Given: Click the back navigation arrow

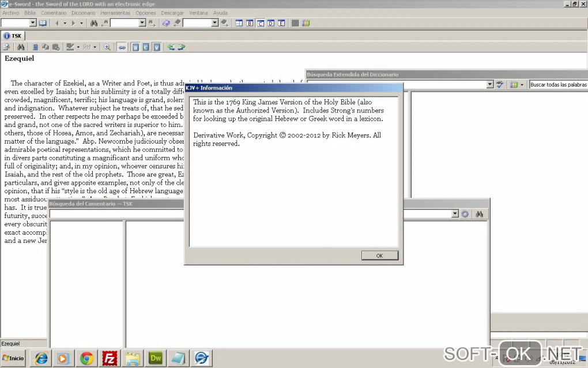Looking at the screenshot, I should (57, 23).
